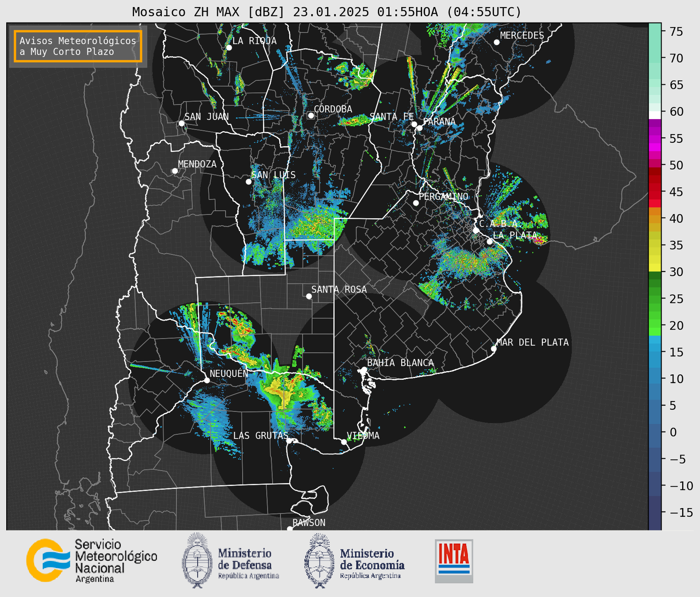Click the PERGAMINO city marker dot
The height and width of the screenshot is (597, 700).
[x=416, y=203]
